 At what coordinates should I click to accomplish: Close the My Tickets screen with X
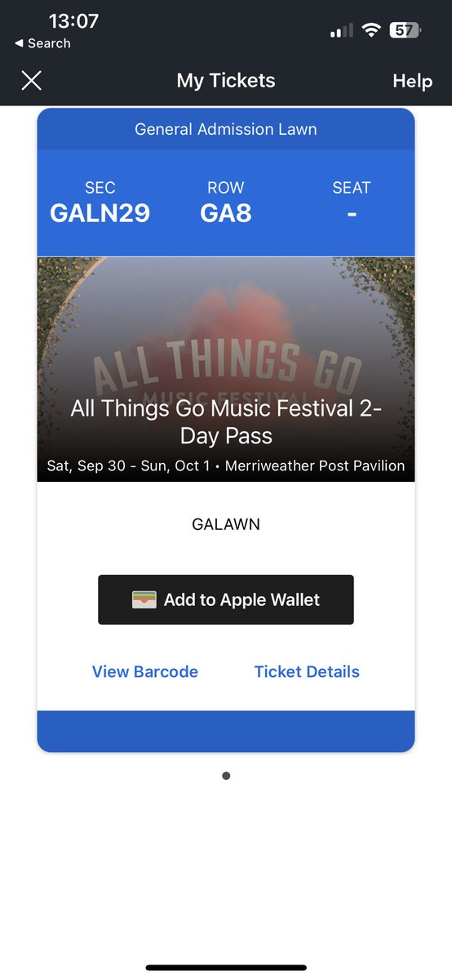31,80
